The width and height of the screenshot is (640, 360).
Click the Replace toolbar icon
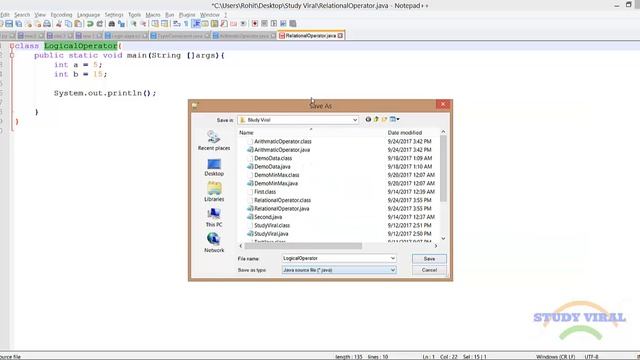[121, 24]
